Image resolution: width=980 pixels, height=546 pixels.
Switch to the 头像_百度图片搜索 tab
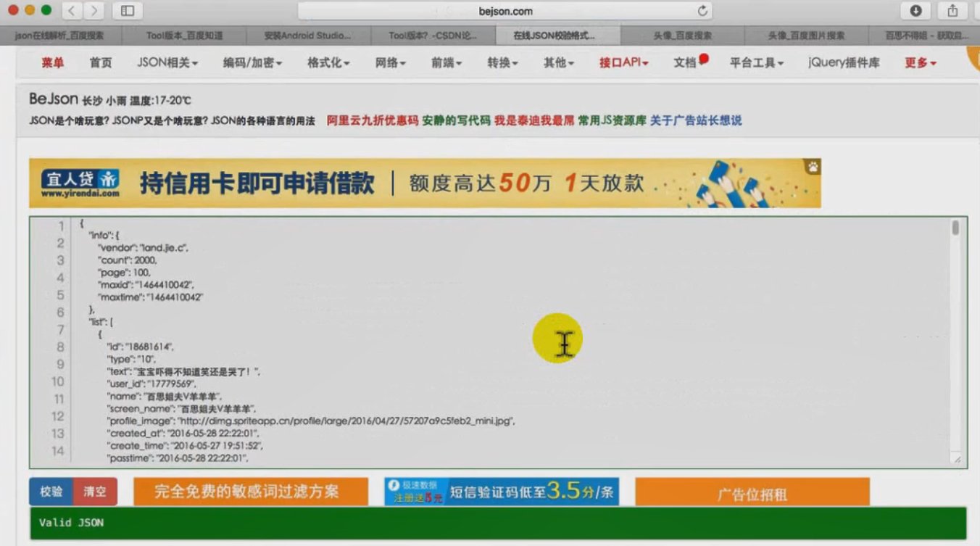(806, 36)
